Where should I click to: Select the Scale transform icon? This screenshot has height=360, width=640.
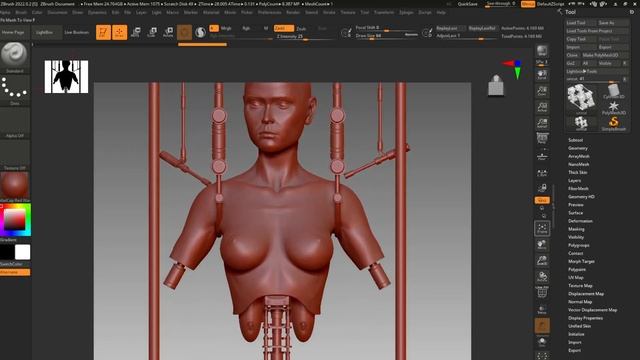click(x=152, y=32)
